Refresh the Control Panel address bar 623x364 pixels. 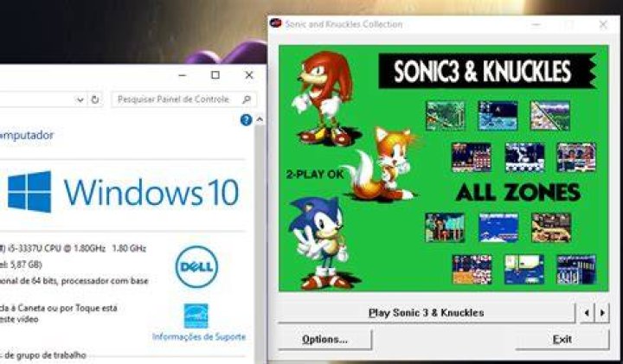[x=94, y=99]
